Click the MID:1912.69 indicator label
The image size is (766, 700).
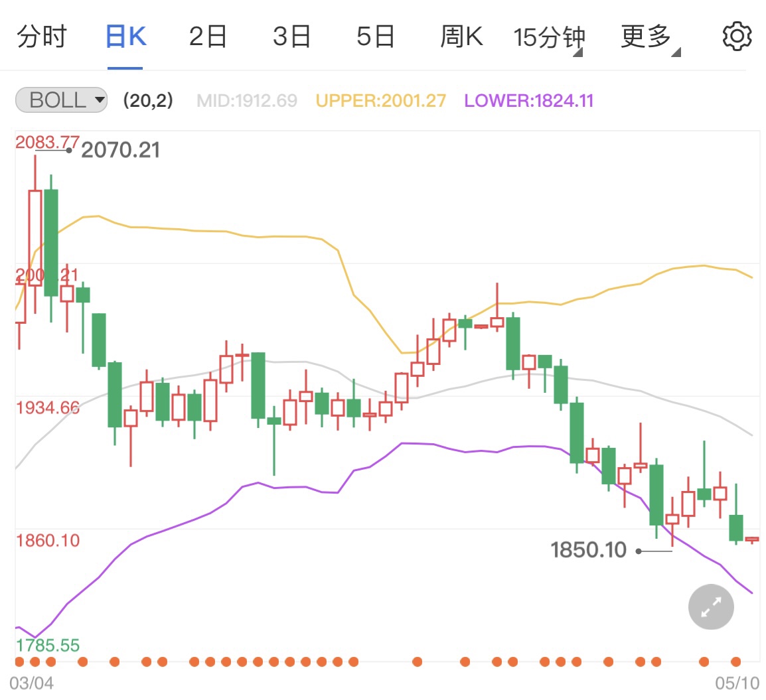247,101
